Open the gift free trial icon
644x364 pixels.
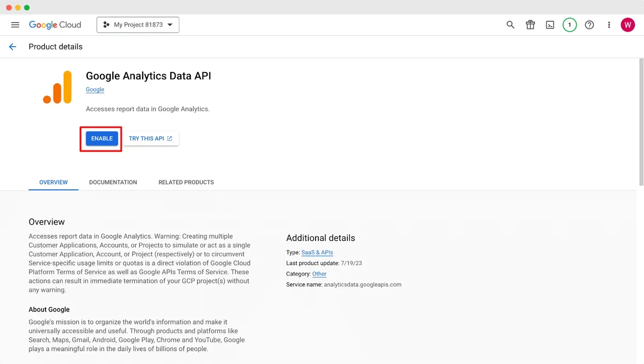point(530,25)
